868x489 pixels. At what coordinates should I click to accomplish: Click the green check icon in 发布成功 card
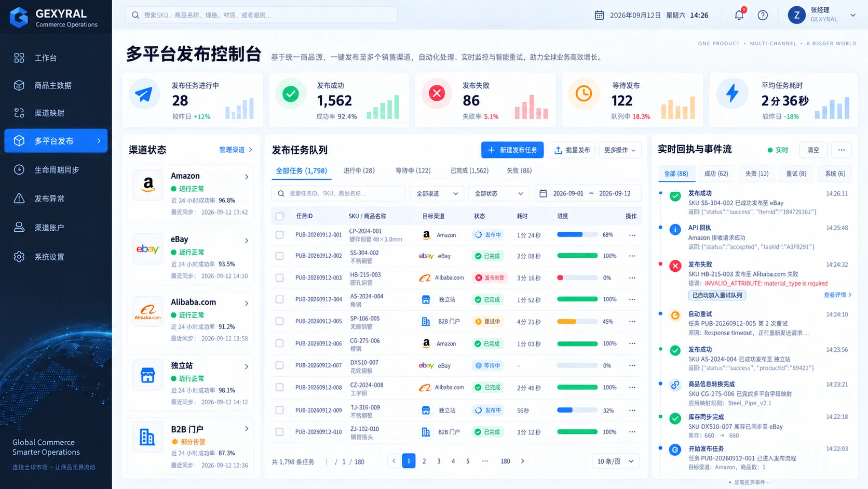(x=291, y=94)
